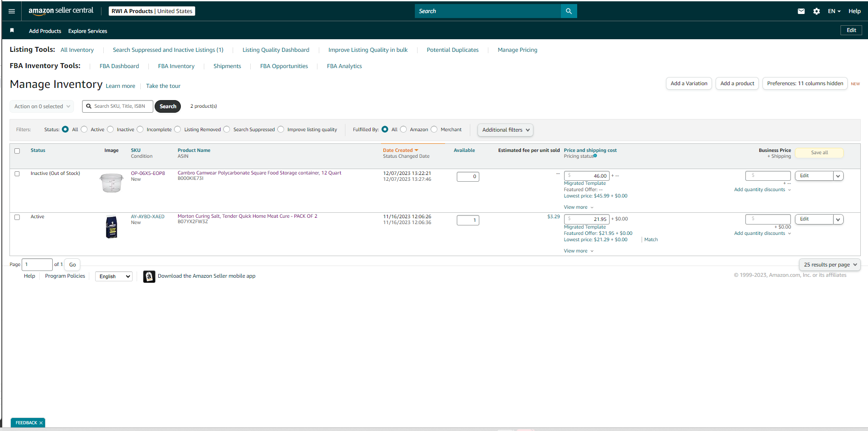This screenshot has height=431, width=868.
Task: Check the Cambro Camwear row checkbox
Action: [17, 174]
